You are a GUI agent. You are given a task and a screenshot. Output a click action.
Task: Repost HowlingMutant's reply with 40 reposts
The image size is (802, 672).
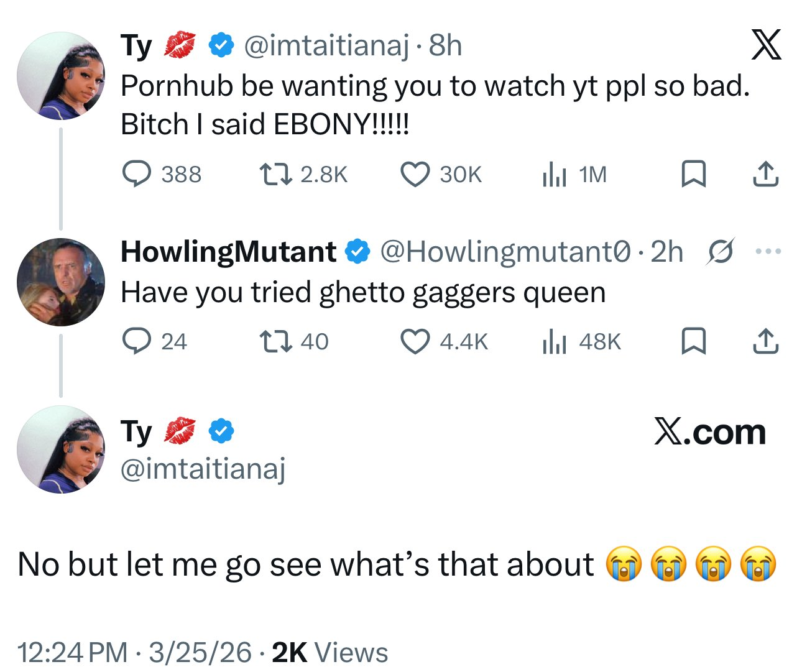(x=275, y=341)
